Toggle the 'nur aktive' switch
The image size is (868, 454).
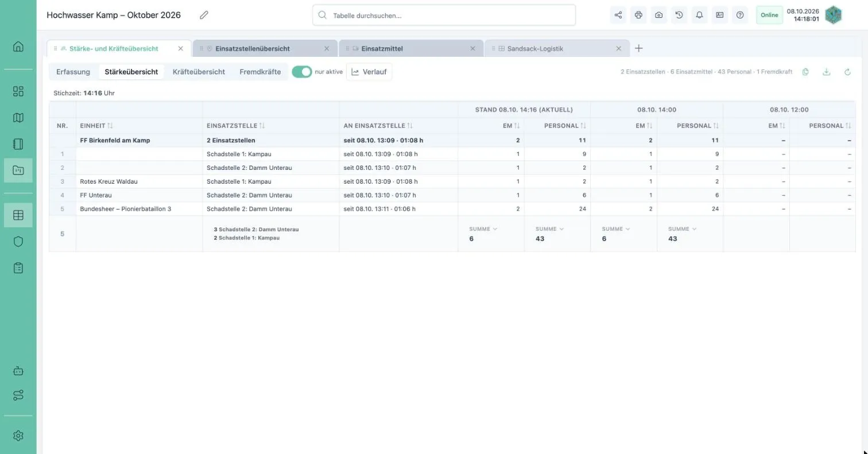click(301, 72)
